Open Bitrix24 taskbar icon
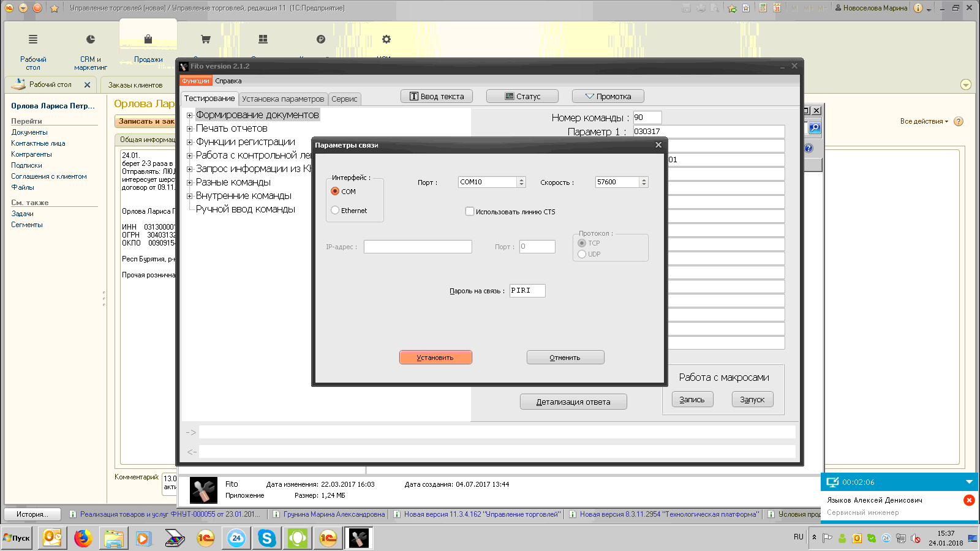Screen dimensions: 980x551 point(236,538)
